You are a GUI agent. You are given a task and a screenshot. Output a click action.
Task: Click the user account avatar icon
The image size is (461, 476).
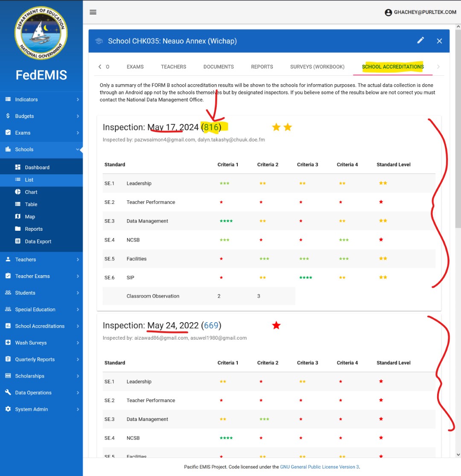click(388, 12)
